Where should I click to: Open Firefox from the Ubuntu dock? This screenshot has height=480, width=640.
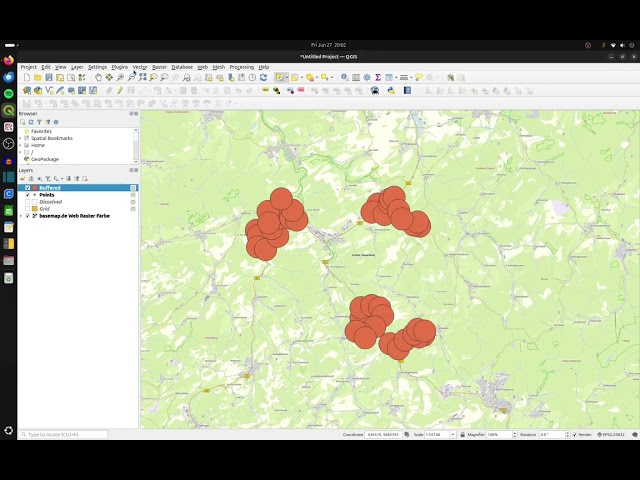pos(9,60)
